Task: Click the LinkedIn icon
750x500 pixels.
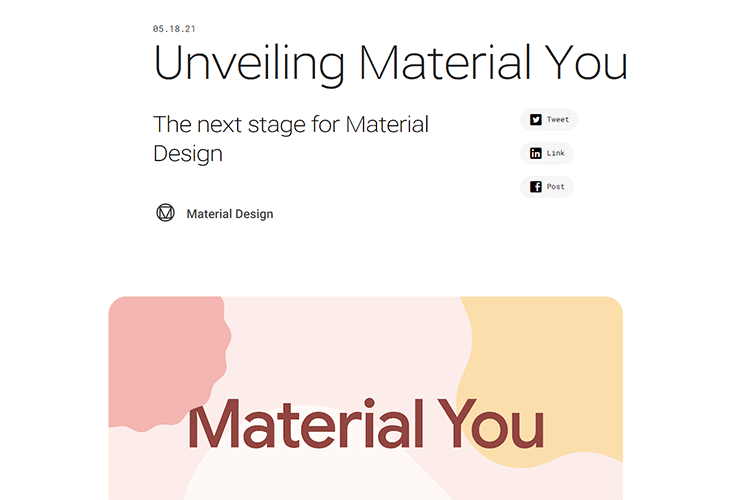Action: [536, 153]
